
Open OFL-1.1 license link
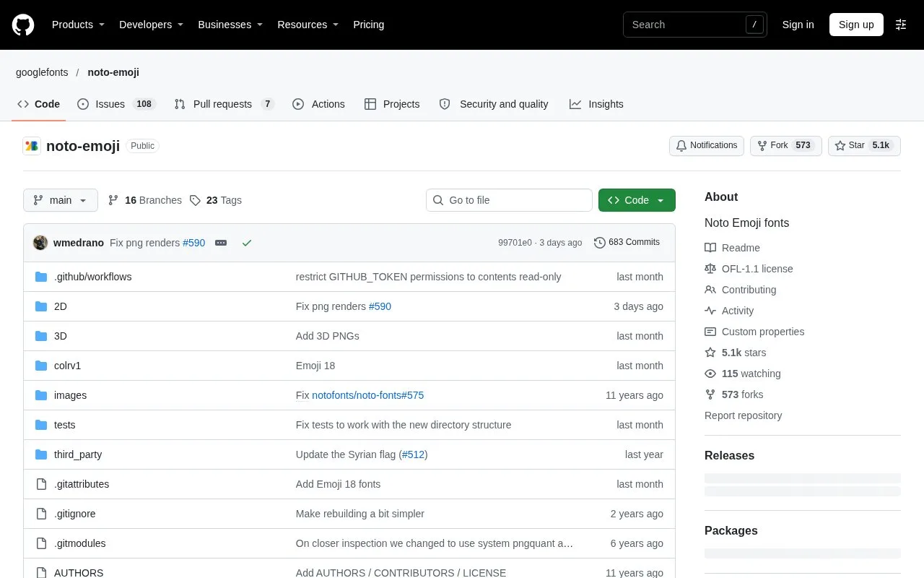(749, 269)
